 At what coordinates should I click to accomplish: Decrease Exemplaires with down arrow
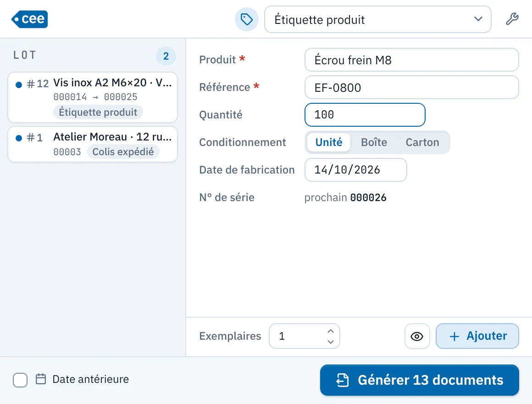coord(331,342)
